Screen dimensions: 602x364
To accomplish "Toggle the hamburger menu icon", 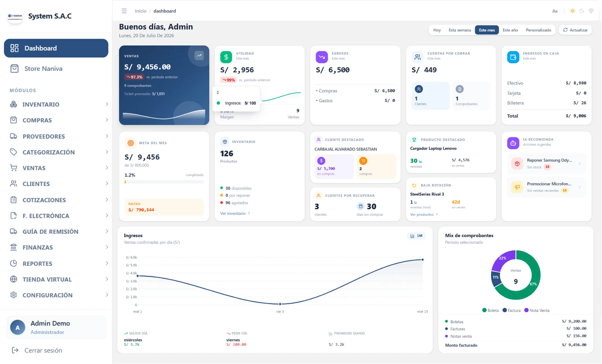I will tap(124, 11).
